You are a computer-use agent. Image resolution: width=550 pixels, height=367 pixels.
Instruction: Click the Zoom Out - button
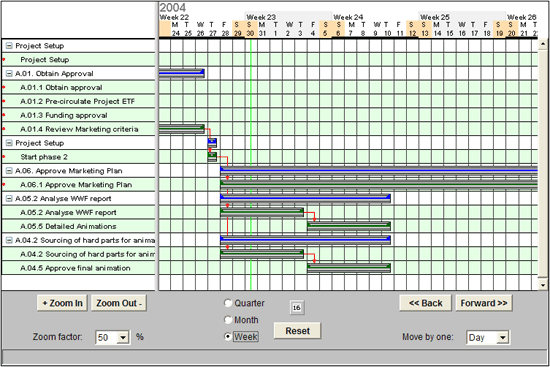(119, 303)
